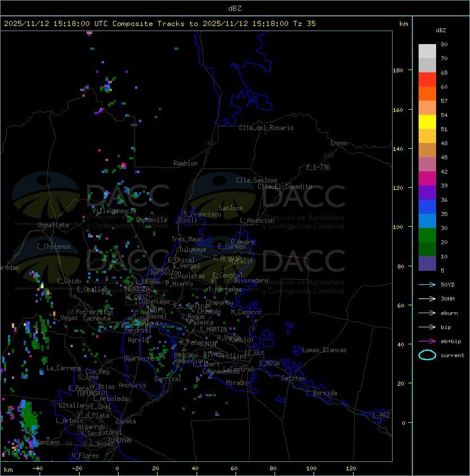This screenshot has width=470, height=476.
Task: Click the '50YD' legend label
Action: pos(447,285)
